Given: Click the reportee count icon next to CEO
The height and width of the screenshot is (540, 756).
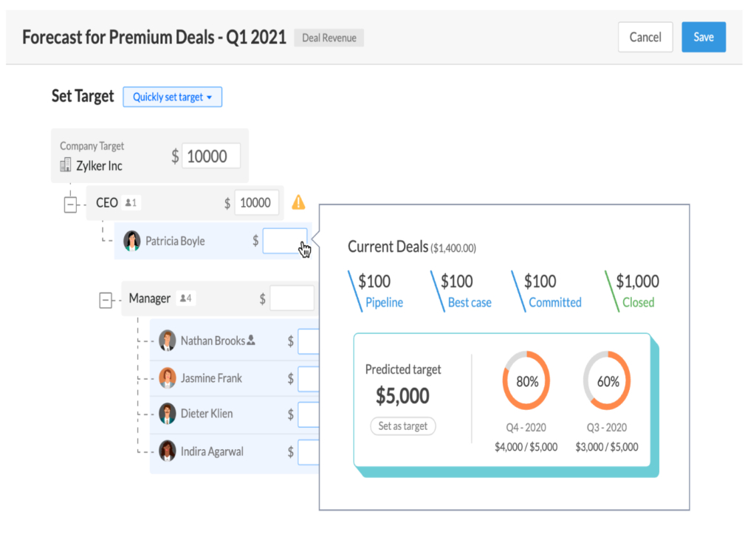Looking at the screenshot, I should tap(130, 202).
